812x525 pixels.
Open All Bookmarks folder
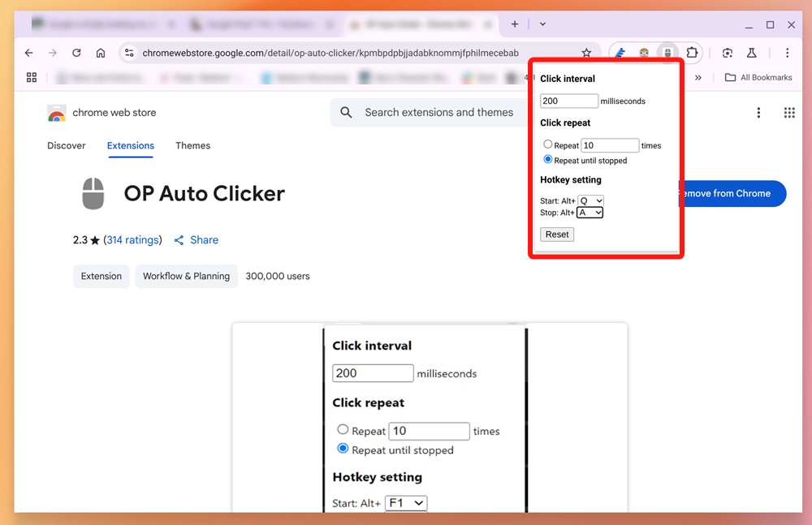point(758,78)
